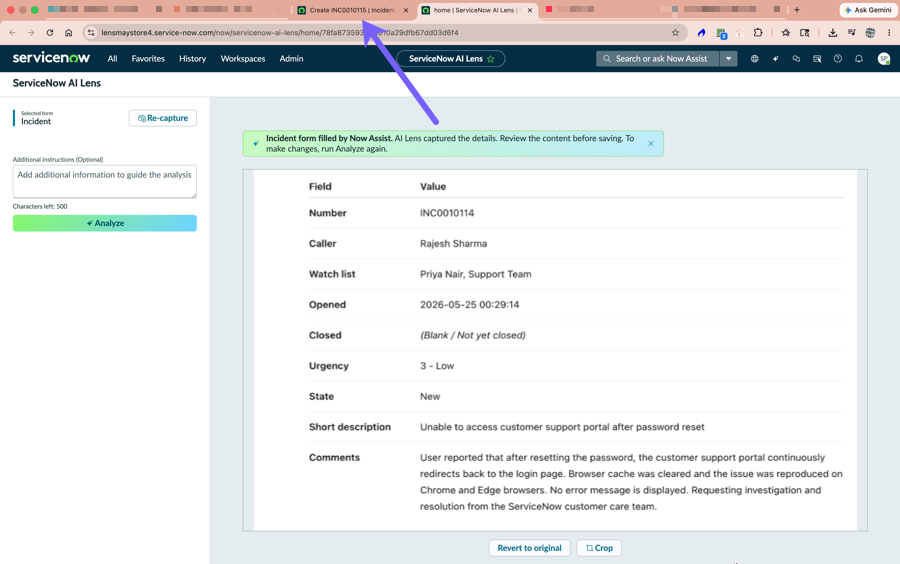900x564 pixels.
Task: Close the Create INC0010115 tab
Action: tap(406, 10)
